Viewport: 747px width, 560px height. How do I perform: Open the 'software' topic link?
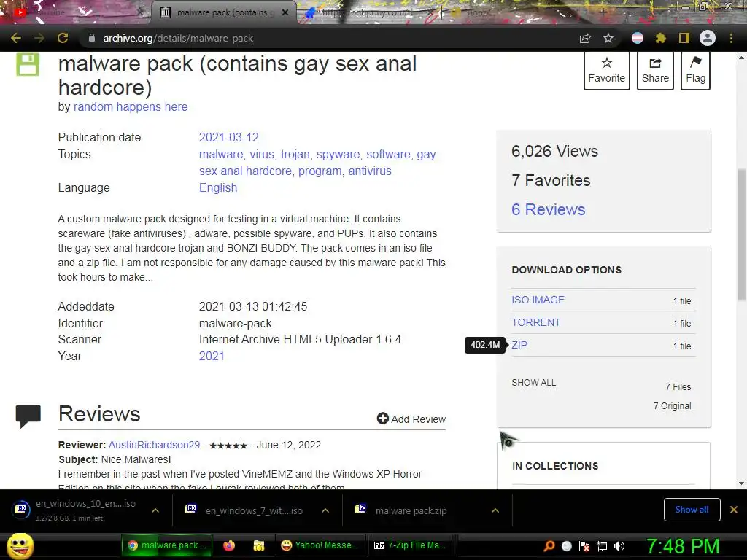[x=389, y=155]
